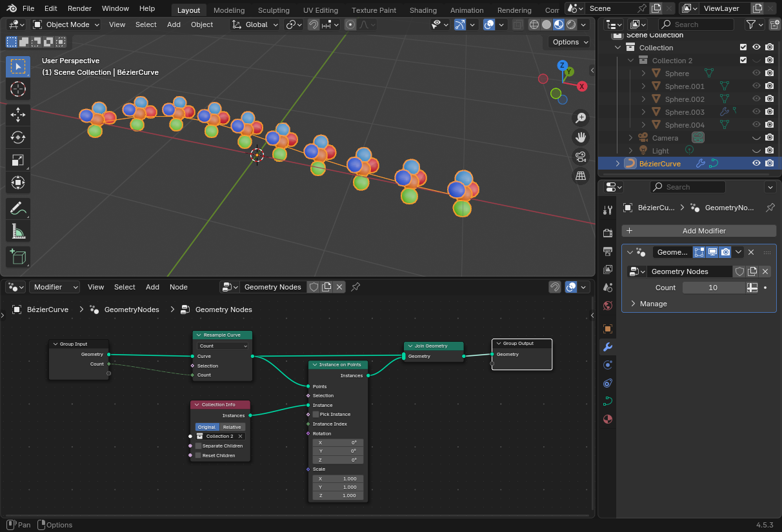Open the Window menu

(x=115, y=8)
